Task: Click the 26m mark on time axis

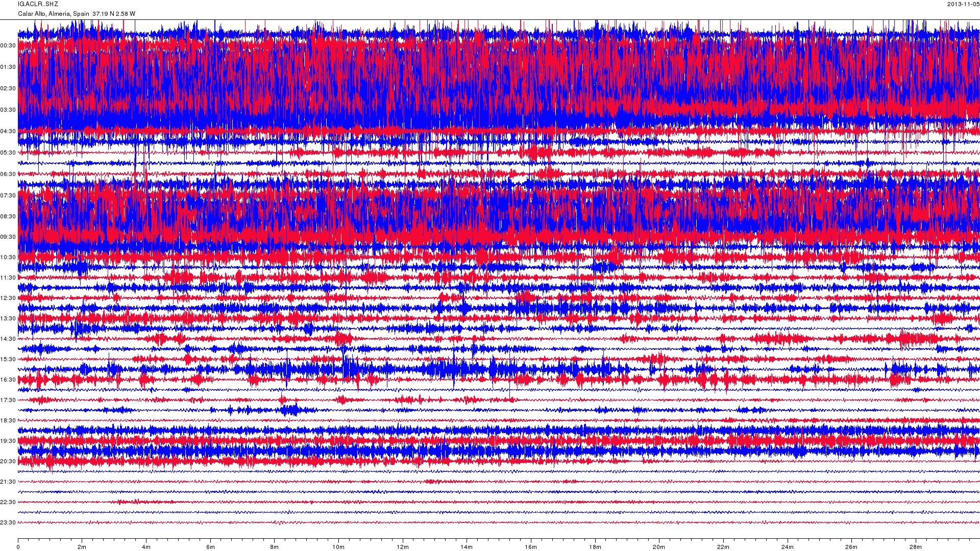Action: [851, 547]
